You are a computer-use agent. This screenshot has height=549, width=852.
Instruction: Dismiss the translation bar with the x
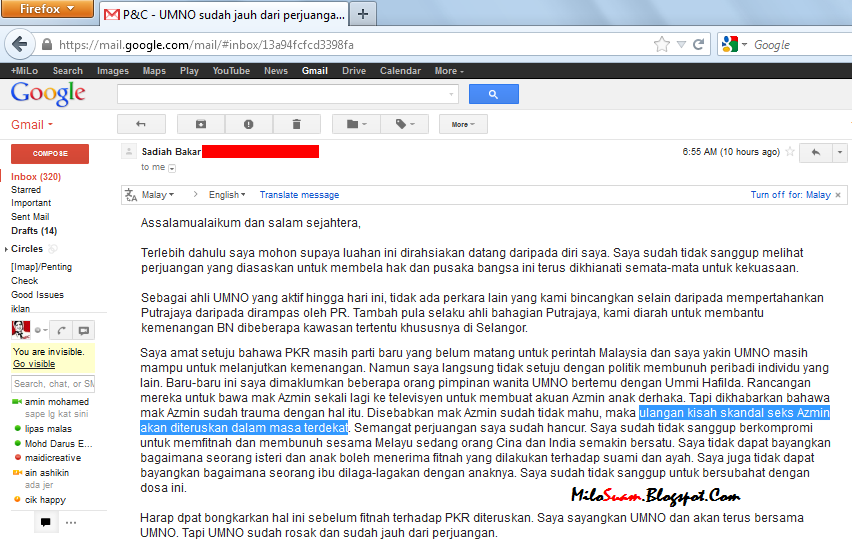click(x=838, y=195)
